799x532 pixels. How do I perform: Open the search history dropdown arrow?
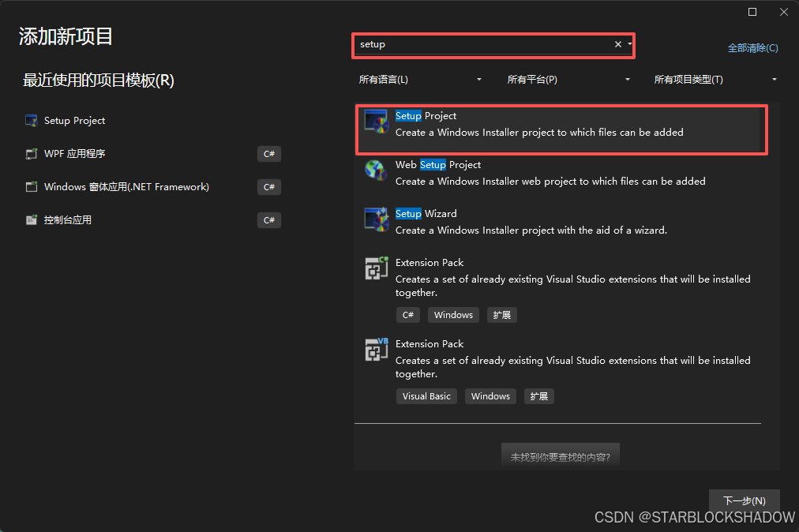630,44
